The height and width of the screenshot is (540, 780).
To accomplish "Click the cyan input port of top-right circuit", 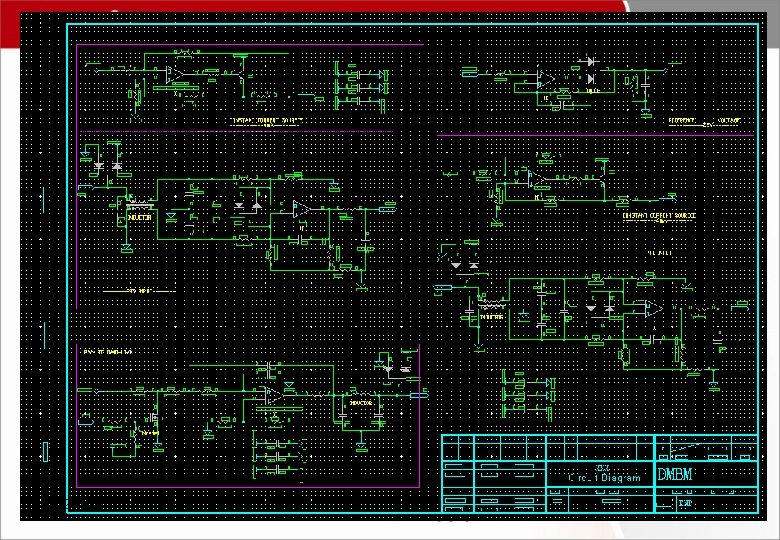I will pos(469,74).
